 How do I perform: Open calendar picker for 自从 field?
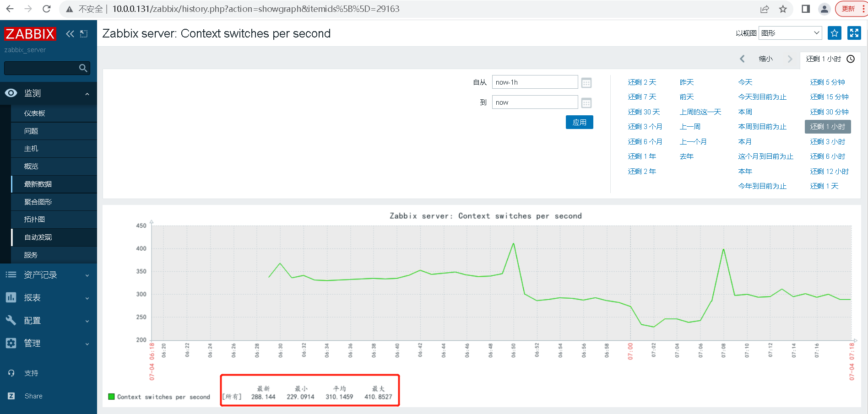click(586, 83)
